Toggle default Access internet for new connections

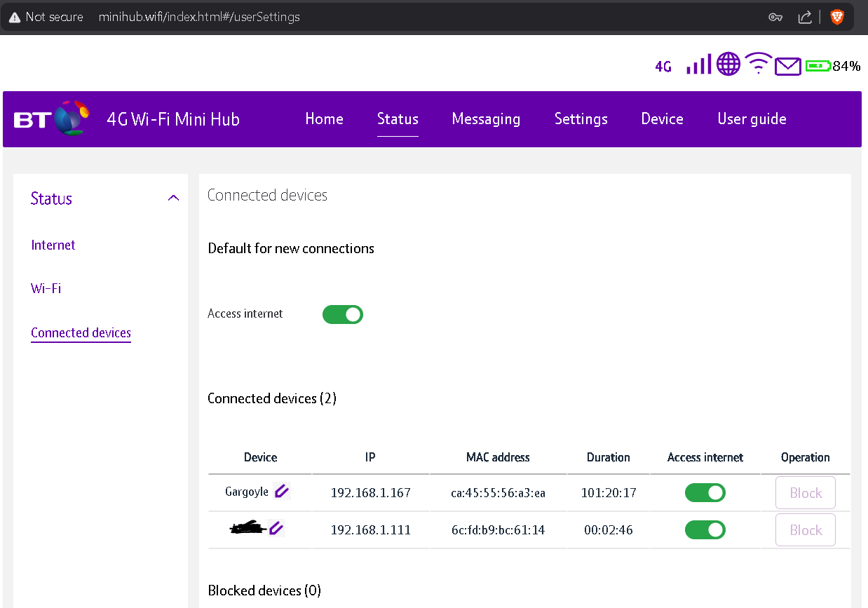click(x=343, y=314)
